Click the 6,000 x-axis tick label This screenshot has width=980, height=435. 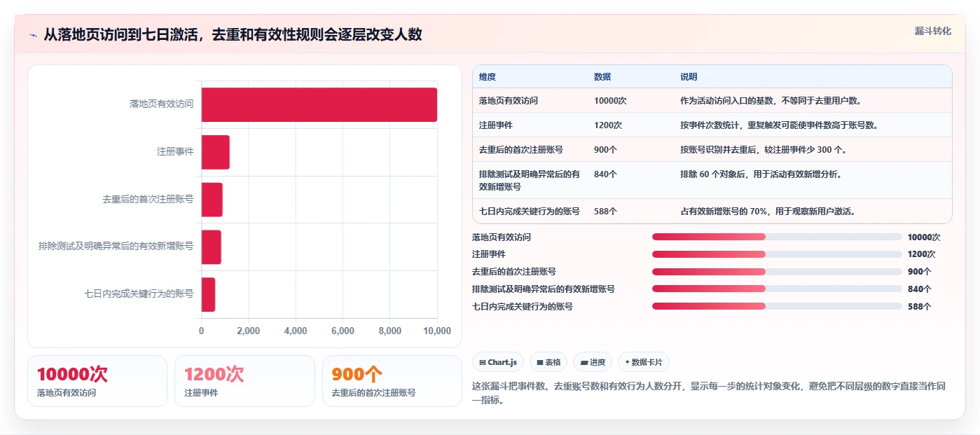click(x=343, y=331)
